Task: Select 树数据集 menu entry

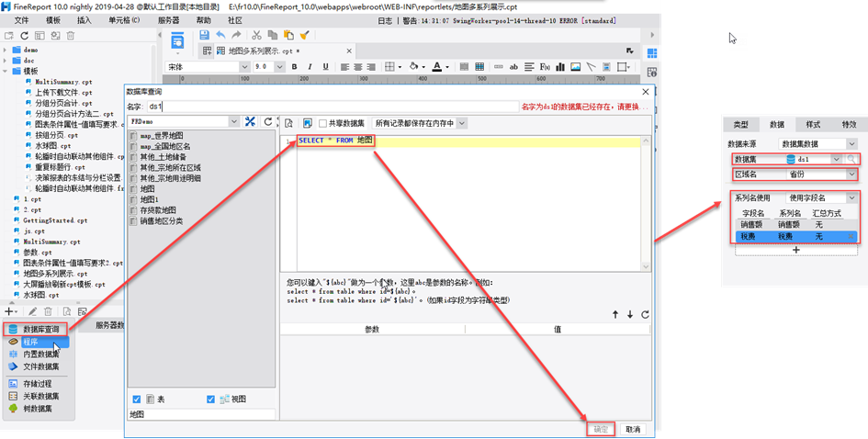Action: (36, 409)
